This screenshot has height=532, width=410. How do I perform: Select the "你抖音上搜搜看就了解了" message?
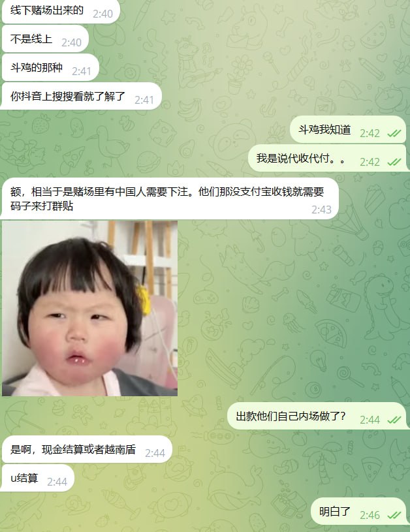[81, 97]
